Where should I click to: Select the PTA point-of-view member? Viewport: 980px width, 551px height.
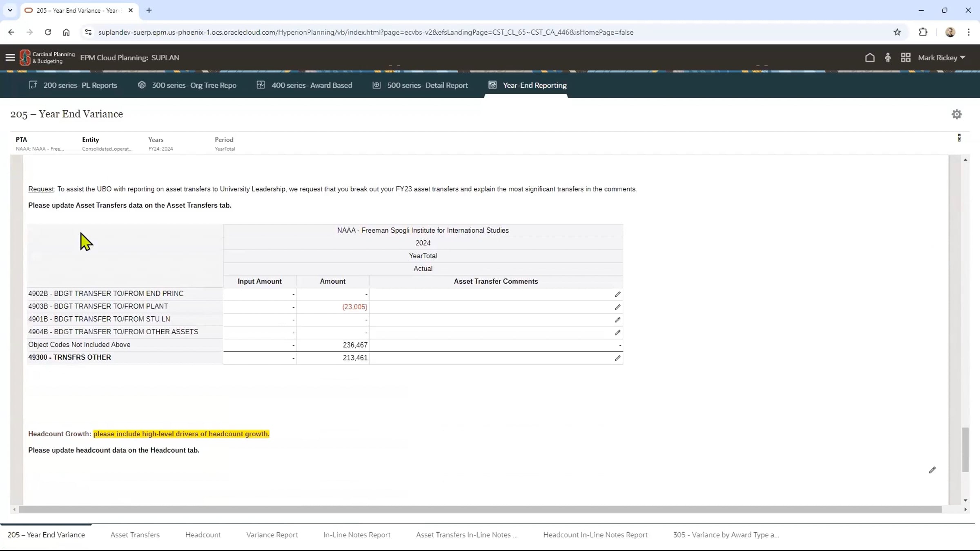(40, 149)
